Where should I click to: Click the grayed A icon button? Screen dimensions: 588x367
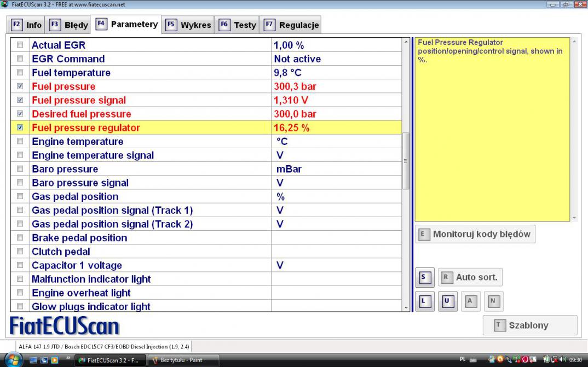point(469,301)
